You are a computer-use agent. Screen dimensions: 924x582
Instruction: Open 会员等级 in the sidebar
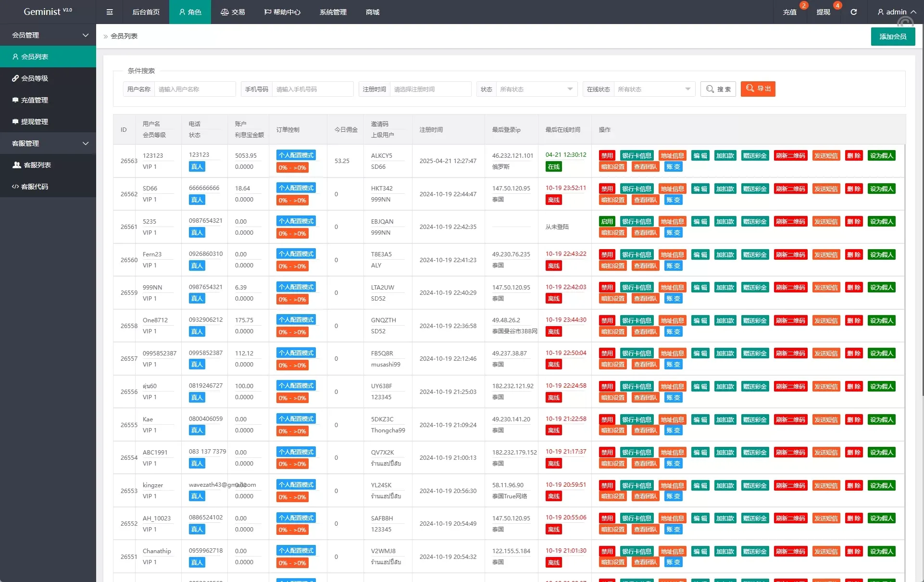(x=35, y=78)
